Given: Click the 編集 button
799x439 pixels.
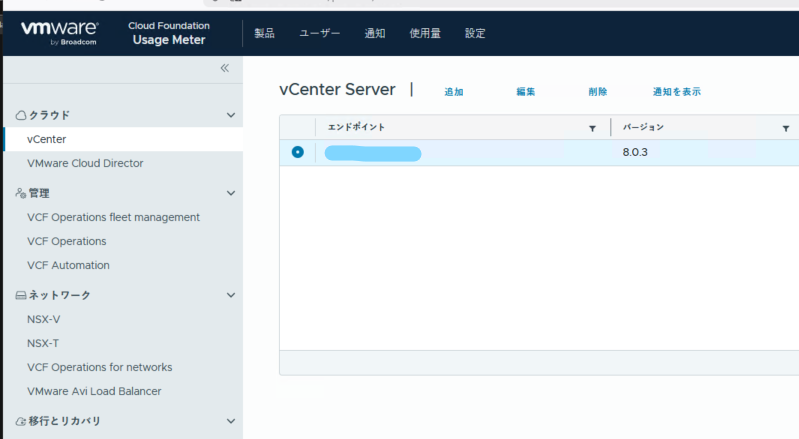Looking at the screenshot, I should coord(526,91).
